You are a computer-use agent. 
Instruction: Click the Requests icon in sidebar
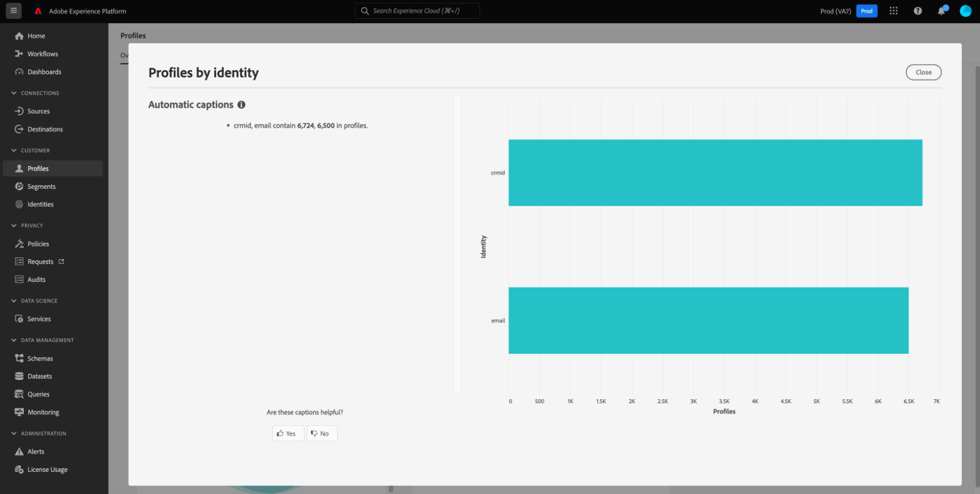[19, 261]
